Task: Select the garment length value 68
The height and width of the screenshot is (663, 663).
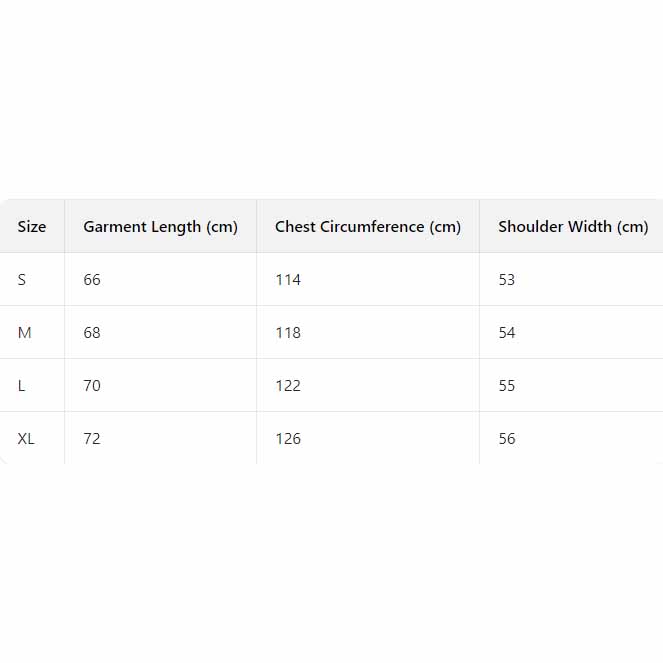Action: (92, 333)
